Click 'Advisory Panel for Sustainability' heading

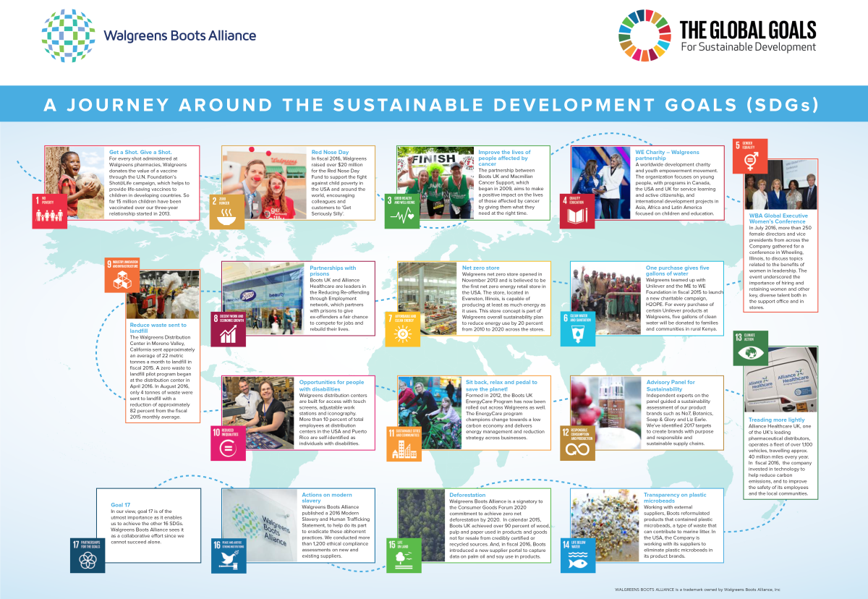pos(671,385)
